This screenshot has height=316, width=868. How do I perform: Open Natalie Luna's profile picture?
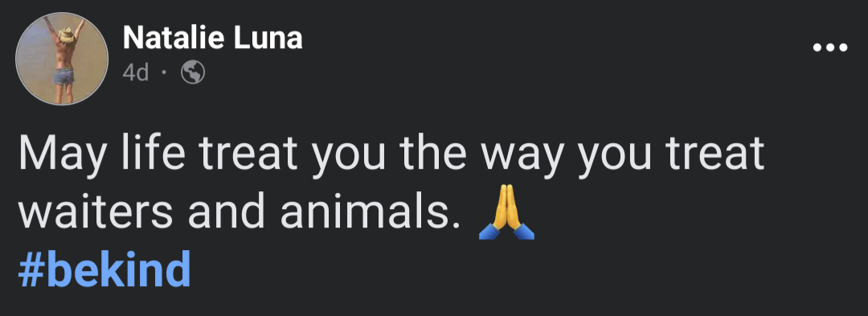tap(61, 59)
